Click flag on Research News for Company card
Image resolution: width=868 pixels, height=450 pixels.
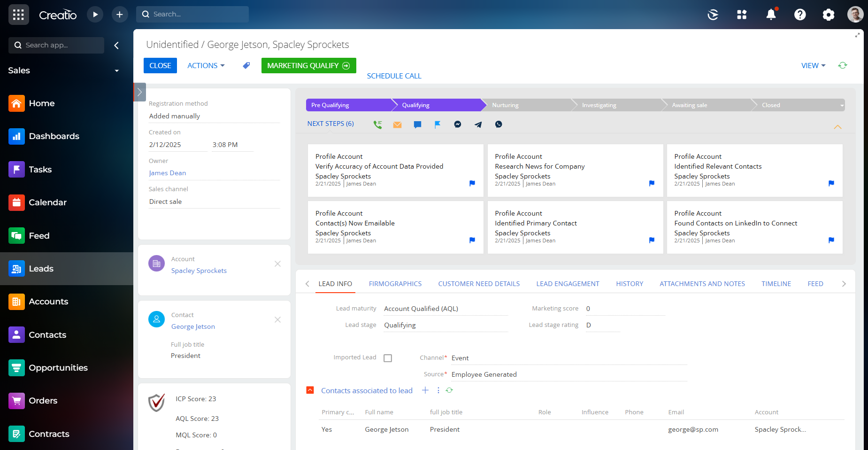click(652, 183)
